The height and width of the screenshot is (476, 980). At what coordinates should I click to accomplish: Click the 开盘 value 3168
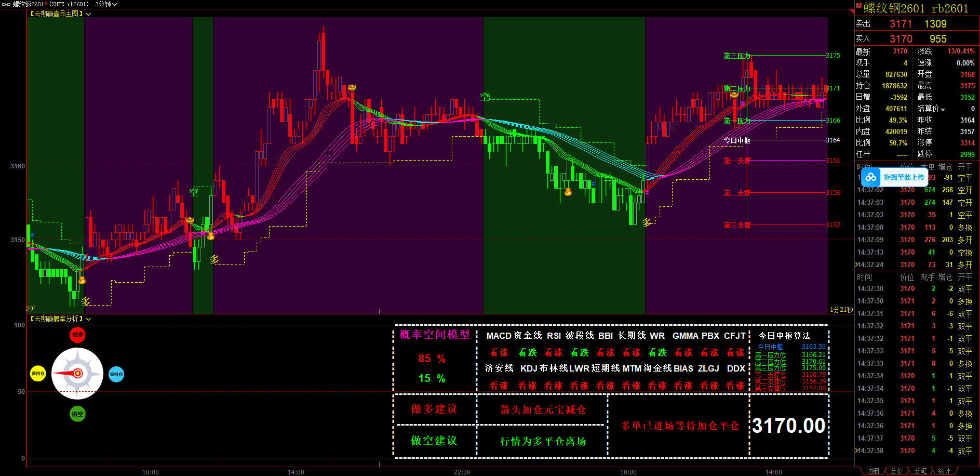click(x=967, y=74)
